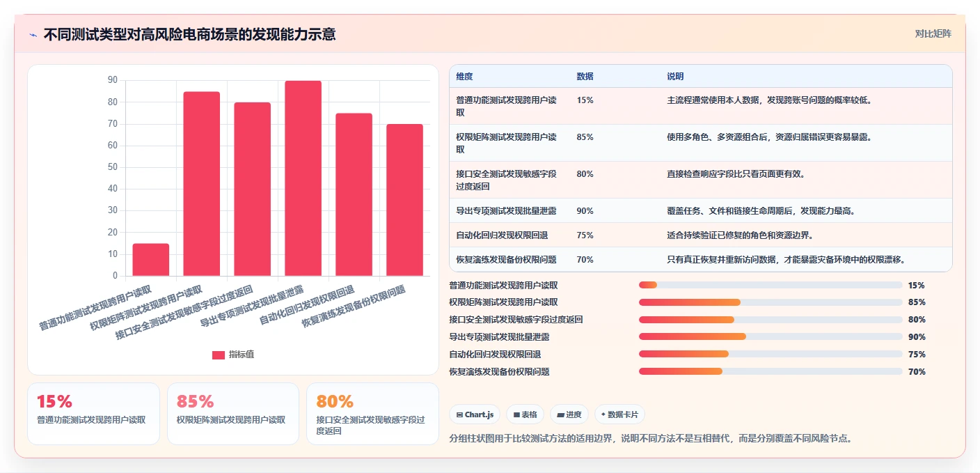Click the page title 不同测试类型对高风险电商场景的发现能力示意
Screen dimensions: 980x473
(189, 34)
